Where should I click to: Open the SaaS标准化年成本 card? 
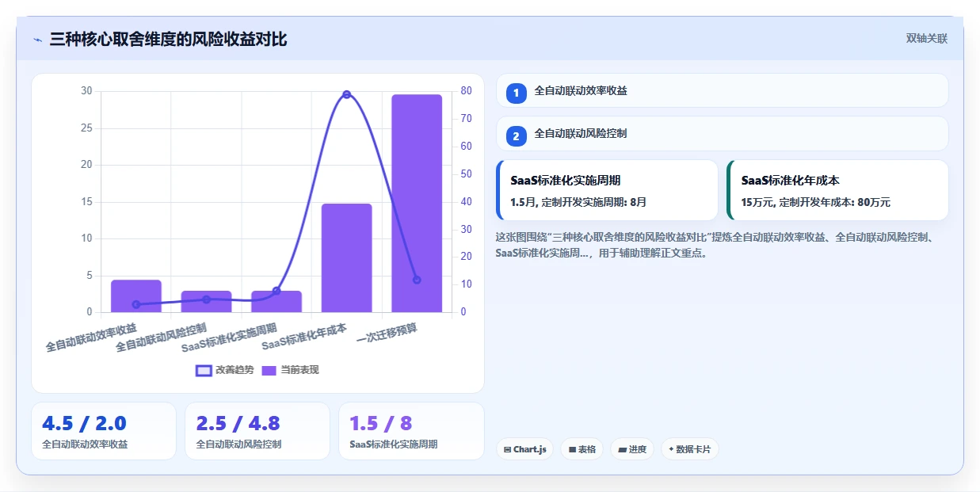click(837, 190)
